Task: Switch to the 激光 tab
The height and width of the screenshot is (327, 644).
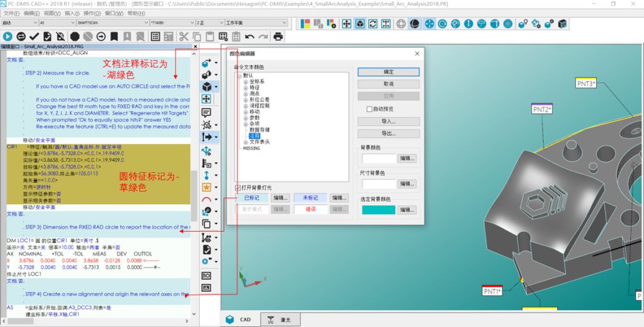Action: pos(280,320)
